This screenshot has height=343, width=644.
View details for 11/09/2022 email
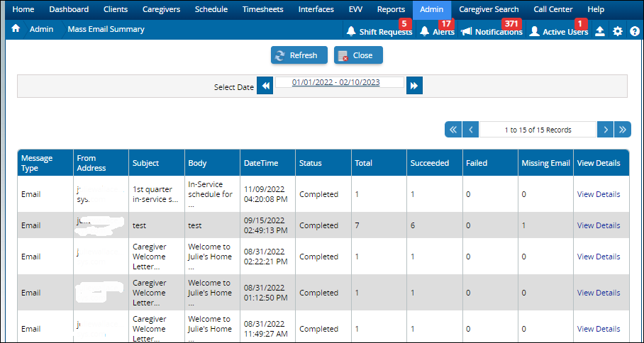599,194
